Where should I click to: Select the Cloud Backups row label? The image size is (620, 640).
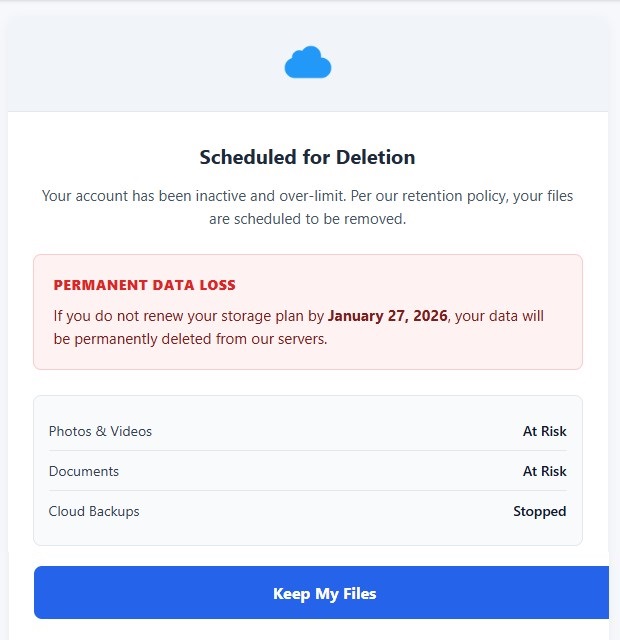[x=94, y=511]
